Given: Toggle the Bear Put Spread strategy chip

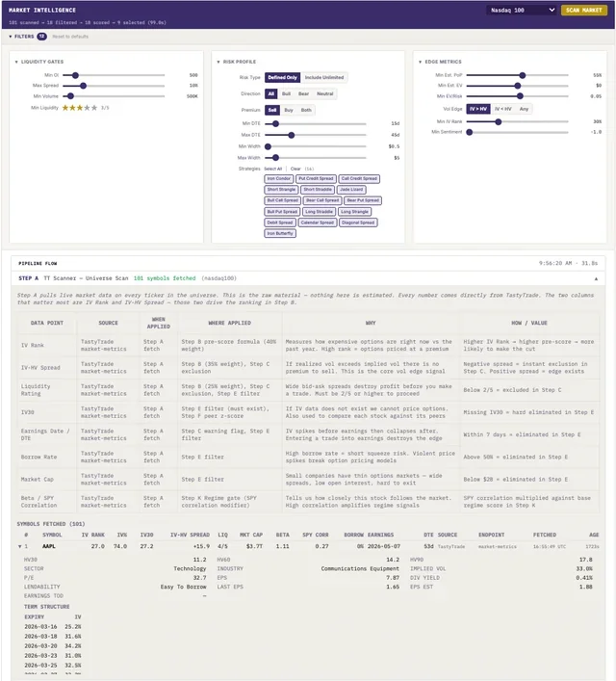Looking at the screenshot, I should (x=363, y=200).
